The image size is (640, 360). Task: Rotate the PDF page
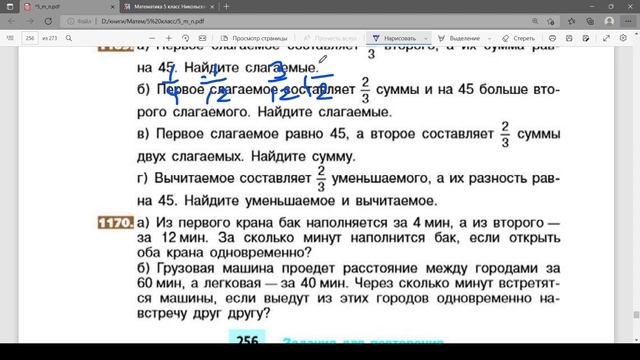pyautogui.click(x=186, y=38)
